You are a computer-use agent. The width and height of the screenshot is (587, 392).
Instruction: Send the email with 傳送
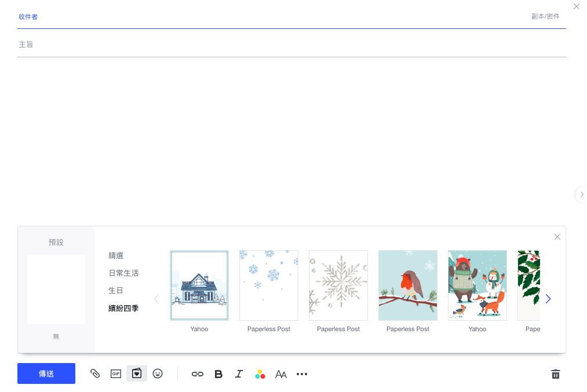click(46, 373)
